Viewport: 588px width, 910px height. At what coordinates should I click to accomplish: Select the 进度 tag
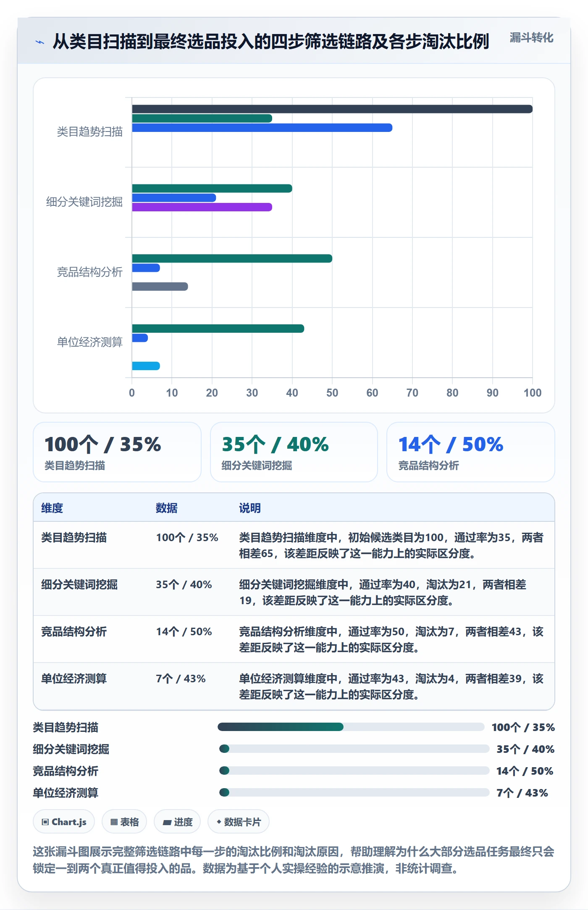tap(177, 821)
